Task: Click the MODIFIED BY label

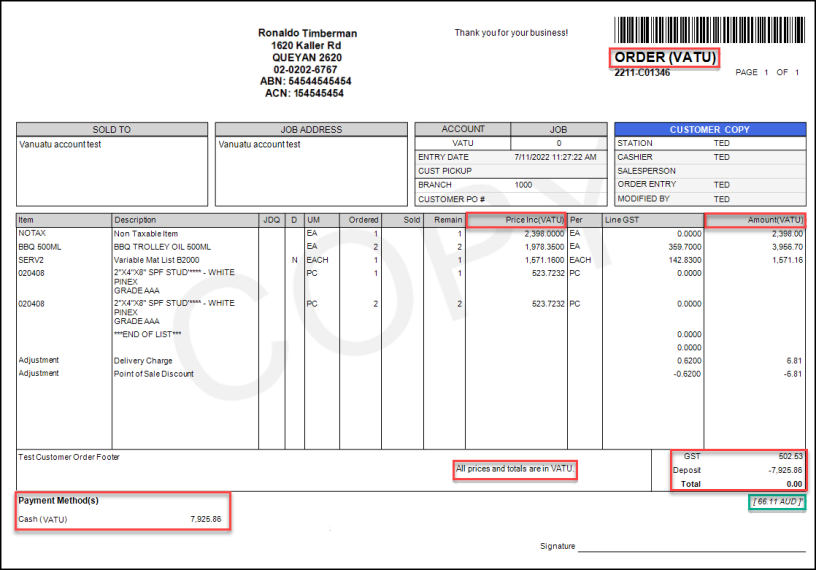Action: (644, 199)
